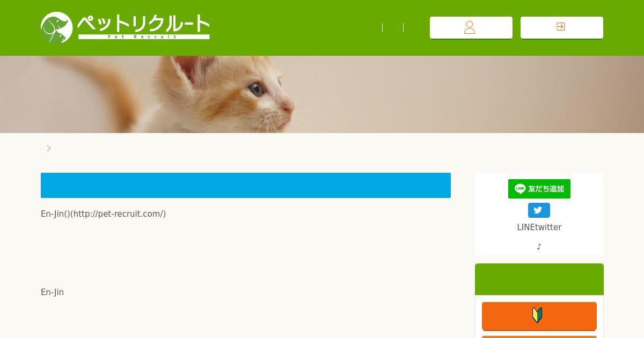The width and height of the screenshot is (644, 338).
Task: Click the lower En-Jin text line
Action: (52, 292)
